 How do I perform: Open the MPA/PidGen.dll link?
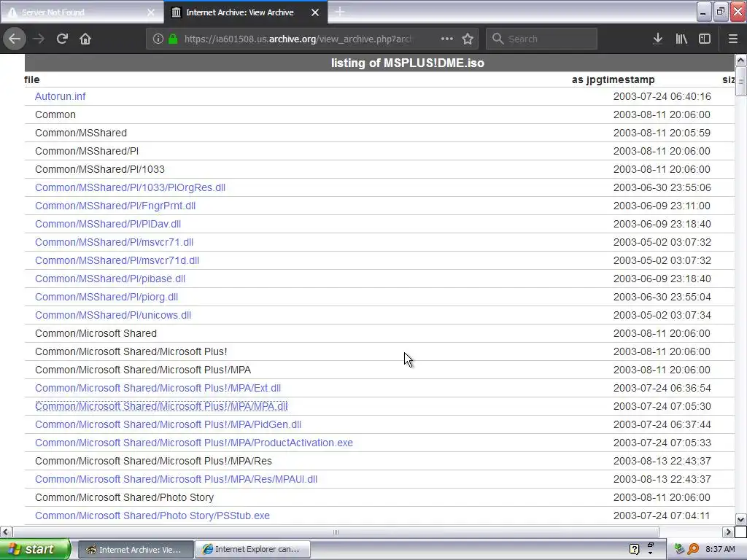click(169, 424)
